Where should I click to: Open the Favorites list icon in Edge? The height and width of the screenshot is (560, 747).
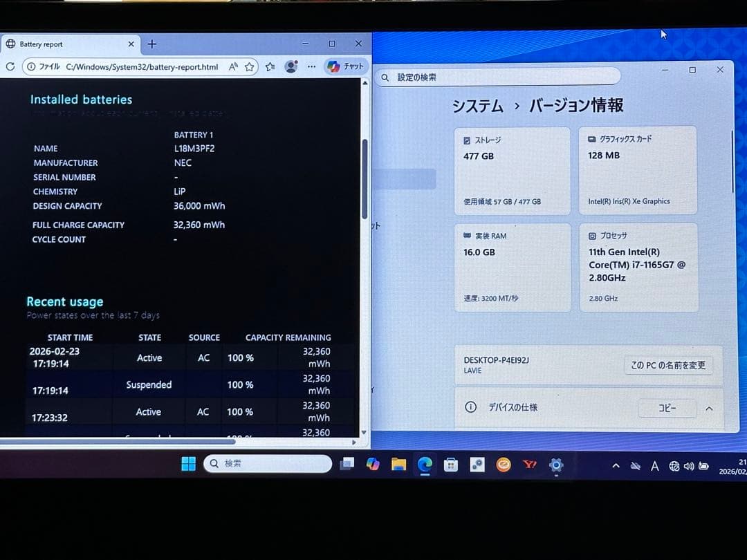point(270,66)
